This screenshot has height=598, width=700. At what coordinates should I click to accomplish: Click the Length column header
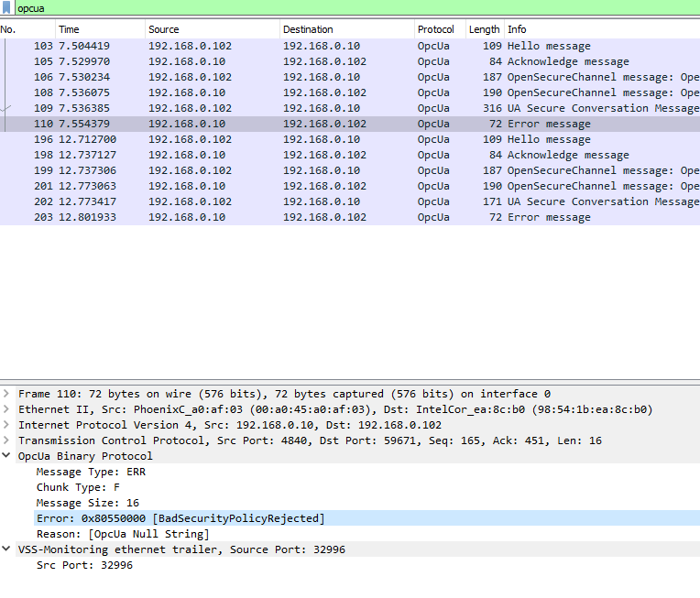tap(484, 29)
